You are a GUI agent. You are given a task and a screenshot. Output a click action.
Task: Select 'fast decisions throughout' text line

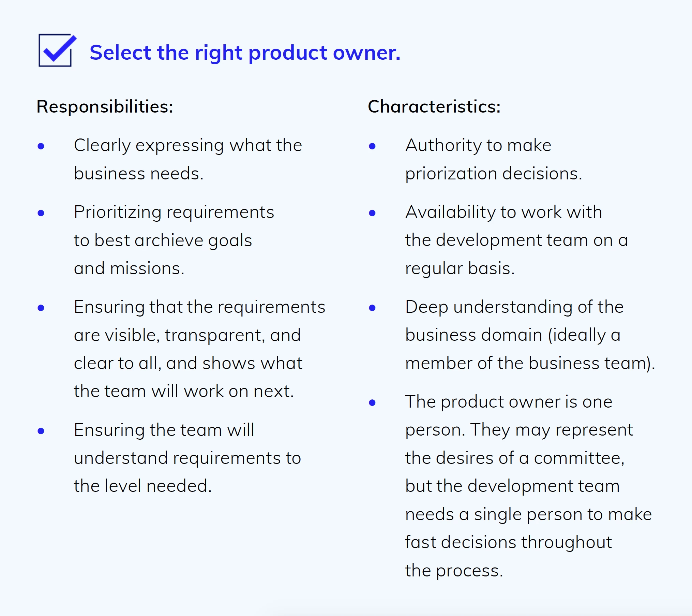(509, 542)
